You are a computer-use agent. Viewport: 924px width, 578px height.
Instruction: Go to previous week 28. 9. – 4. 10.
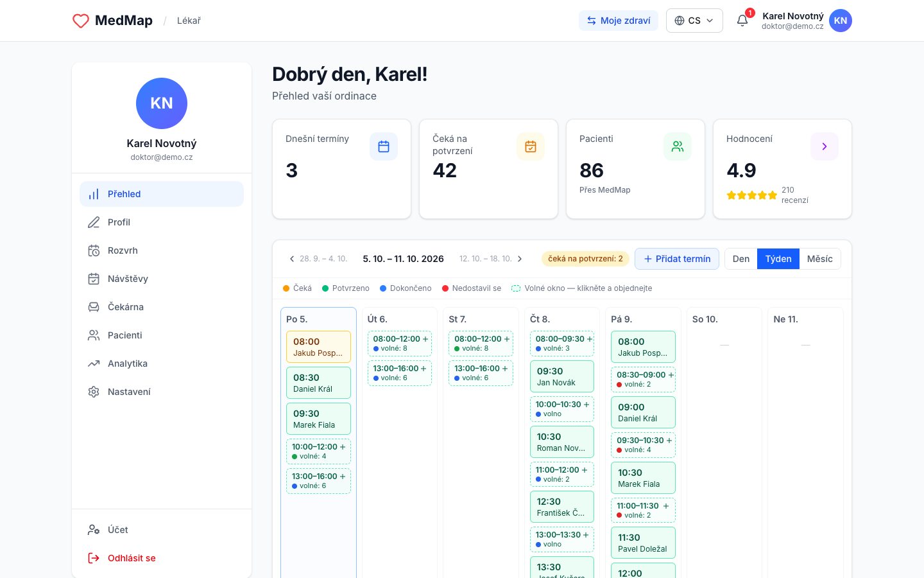(318, 259)
